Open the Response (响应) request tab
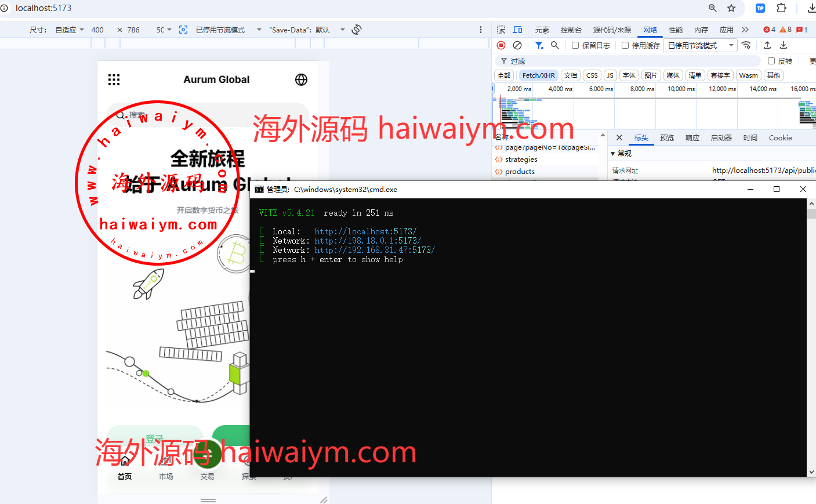The height and width of the screenshot is (504, 816). coord(692,137)
